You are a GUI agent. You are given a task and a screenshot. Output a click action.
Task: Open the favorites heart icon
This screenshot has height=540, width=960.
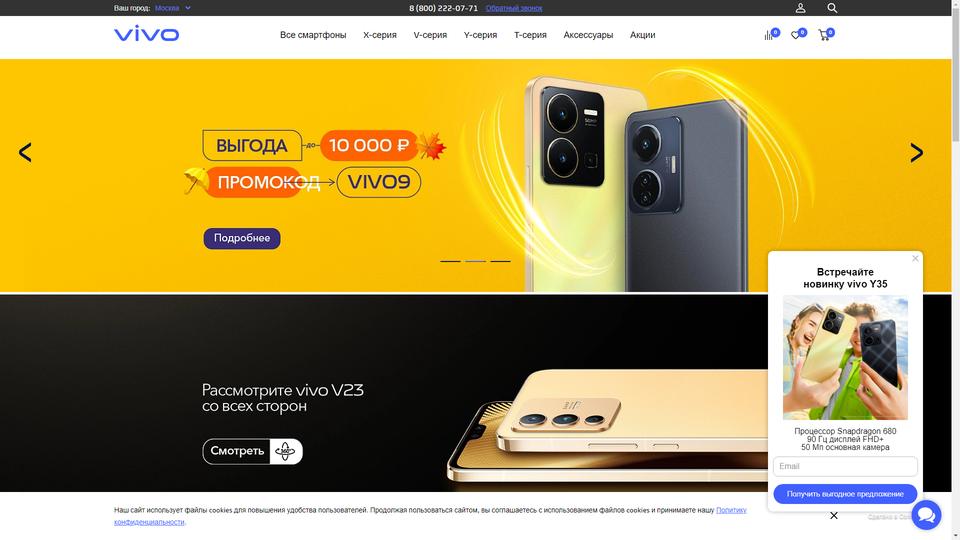pyautogui.click(x=796, y=36)
